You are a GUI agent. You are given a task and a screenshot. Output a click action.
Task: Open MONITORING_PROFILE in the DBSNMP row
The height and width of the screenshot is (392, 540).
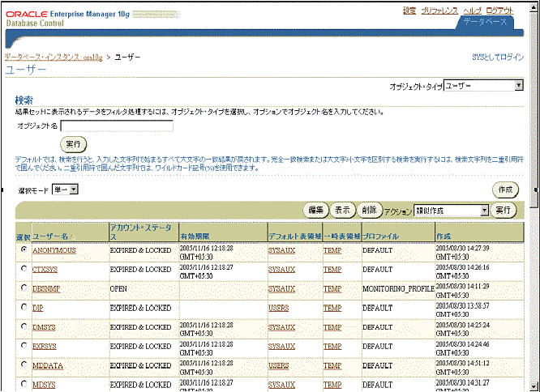click(x=397, y=288)
